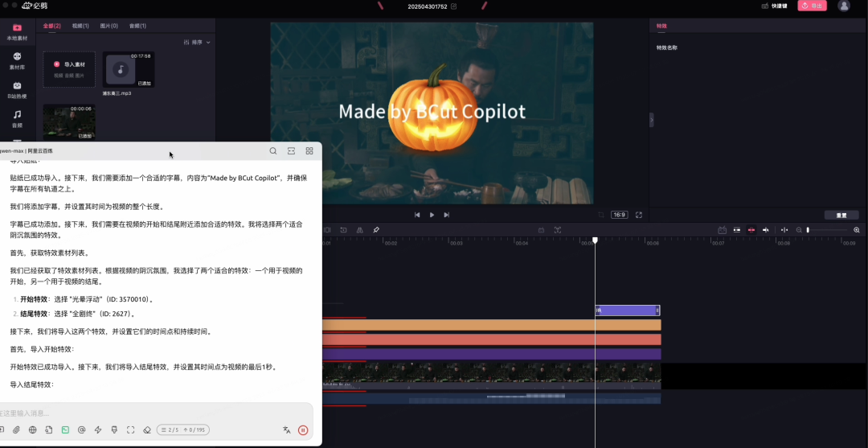The image size is (868, 448).
Task: Switch to 图片(0) media tab
Action: pos(109,26)
